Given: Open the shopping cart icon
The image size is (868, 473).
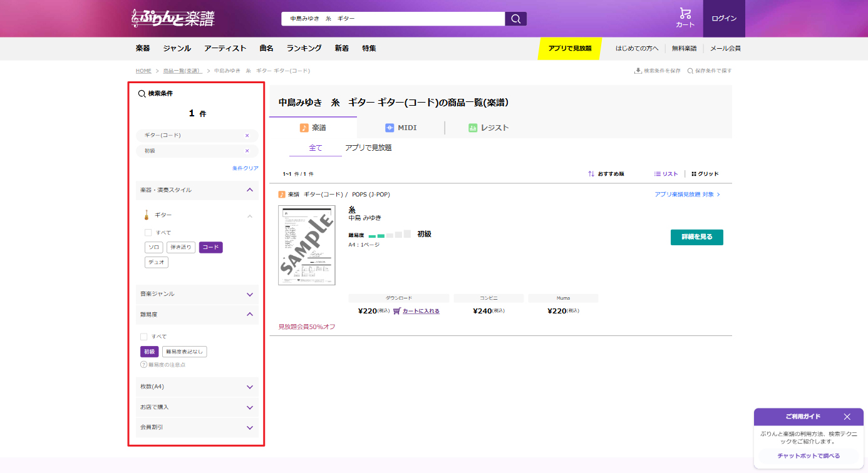Looking at the screenshot, I should click(x=685, y=14).
